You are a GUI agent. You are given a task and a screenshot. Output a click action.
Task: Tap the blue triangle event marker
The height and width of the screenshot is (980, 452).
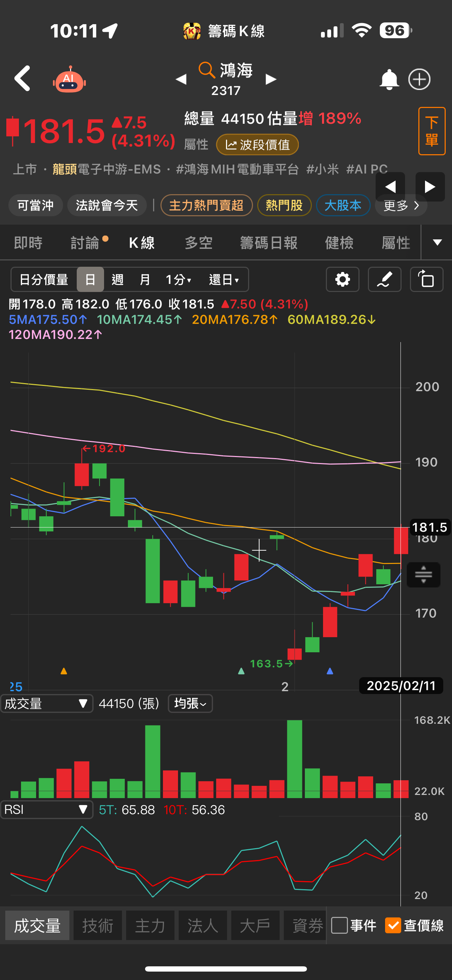pyautogui.click(x=330, y=671)
